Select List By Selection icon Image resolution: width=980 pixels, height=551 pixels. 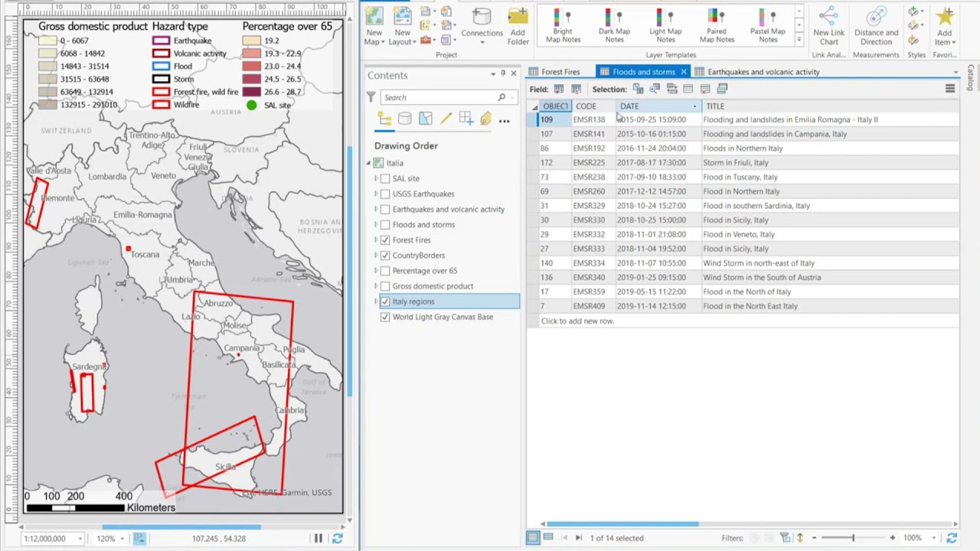[x=425, y=119]
